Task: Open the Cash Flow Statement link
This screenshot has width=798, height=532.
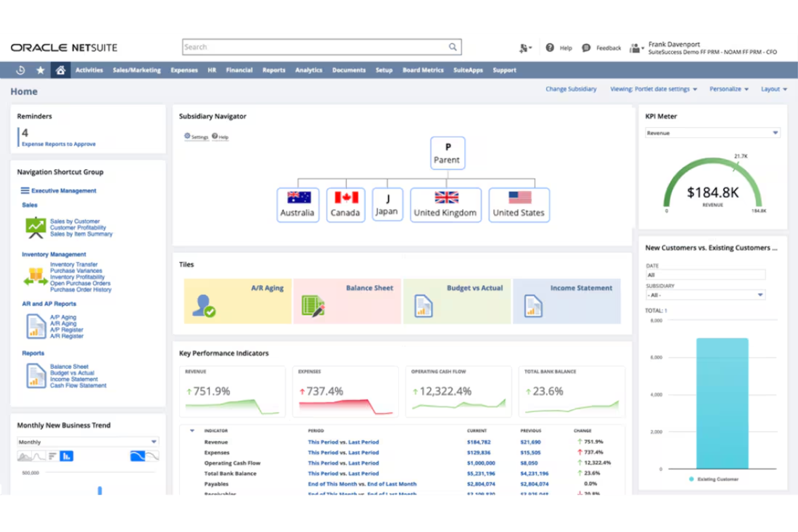Action: pyautogui.click(x=78, y=385)
